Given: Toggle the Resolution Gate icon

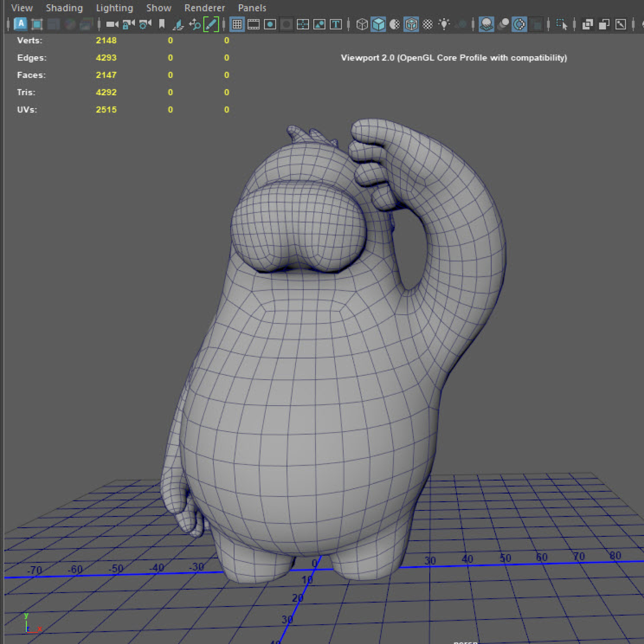Looking at the screenshot, I should 270,24.
